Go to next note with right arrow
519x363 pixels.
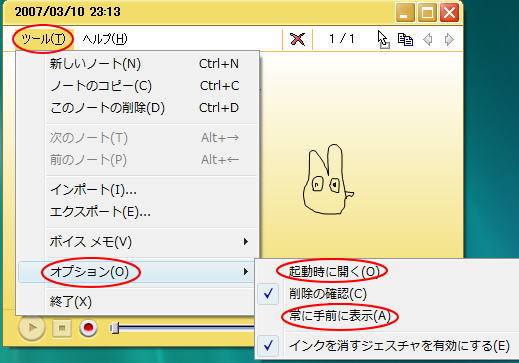click(449, 39)
